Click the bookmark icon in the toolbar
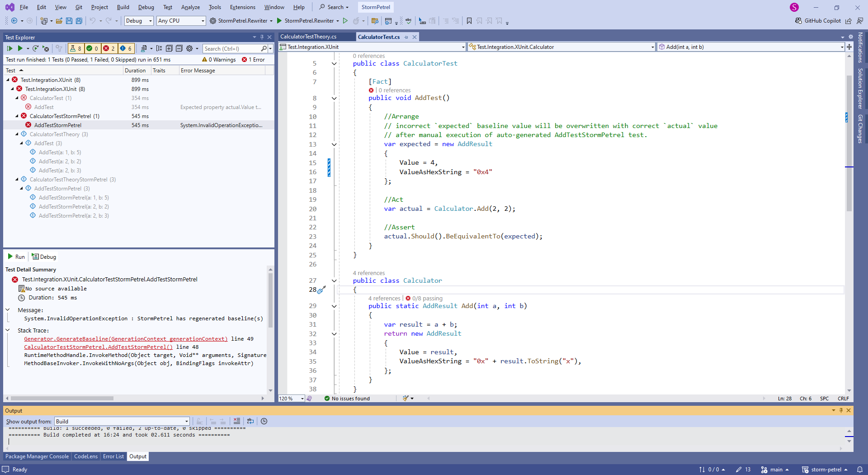This screenshot has width=868, height=475. pyautogui.click(x=469, y=21)
